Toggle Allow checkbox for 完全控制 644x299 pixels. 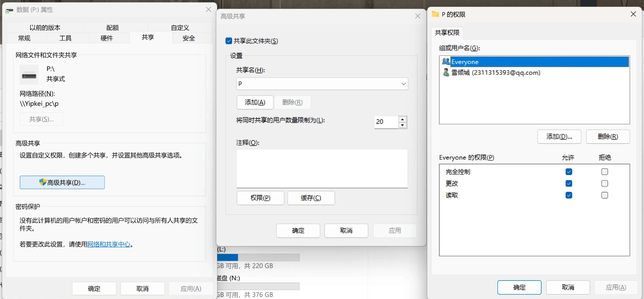tap(569, 172)
